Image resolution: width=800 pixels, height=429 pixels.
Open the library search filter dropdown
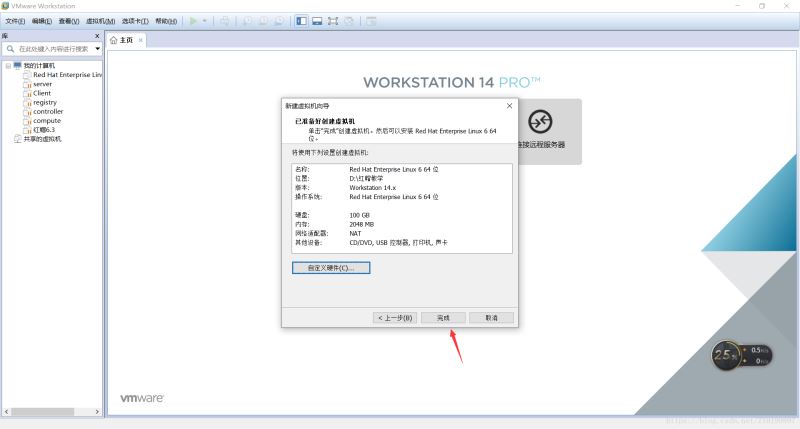pos(97,48)
